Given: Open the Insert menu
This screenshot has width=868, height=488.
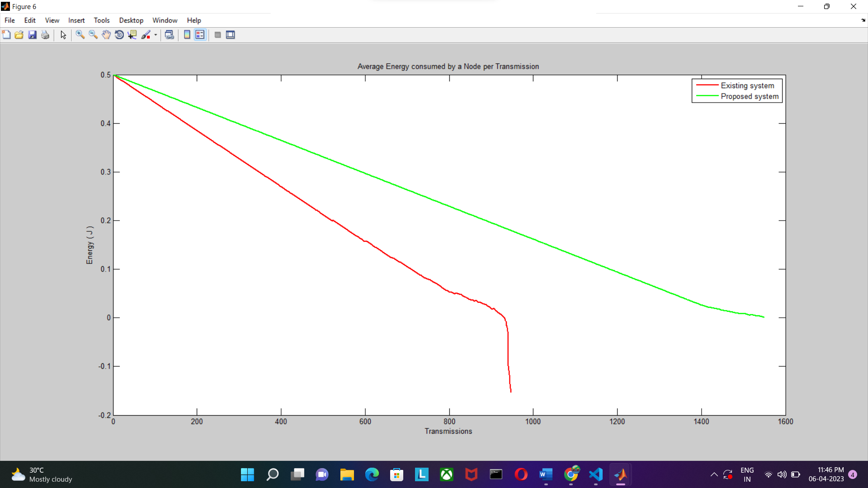Looking at the screenshot, I should pyautogui.click(x=76, y=20).
